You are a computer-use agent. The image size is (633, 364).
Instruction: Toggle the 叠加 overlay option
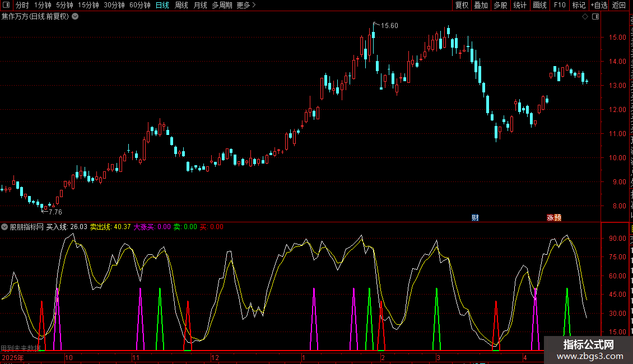pos(481,5)
